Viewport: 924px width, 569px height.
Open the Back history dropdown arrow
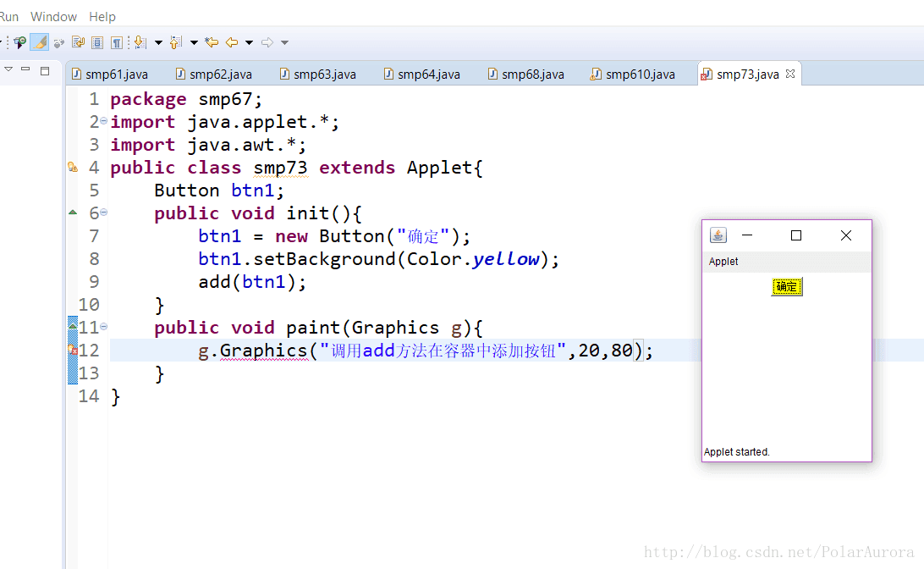tap(250, 42)
